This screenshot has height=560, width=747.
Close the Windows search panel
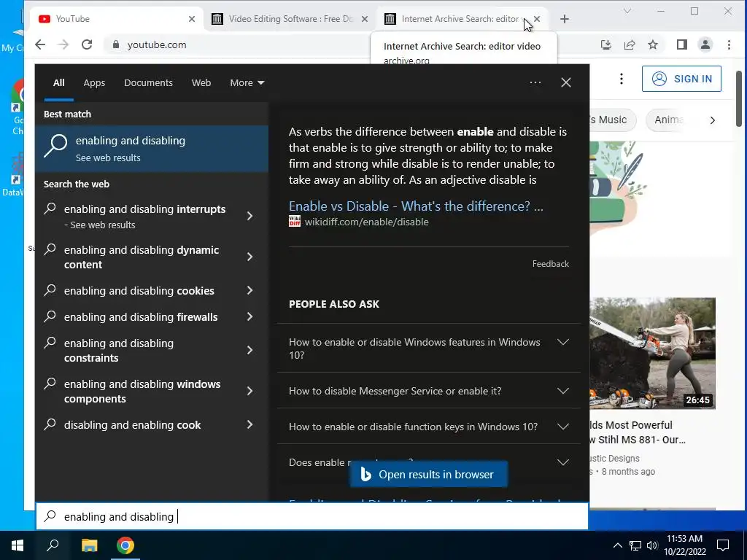[565, 82]
